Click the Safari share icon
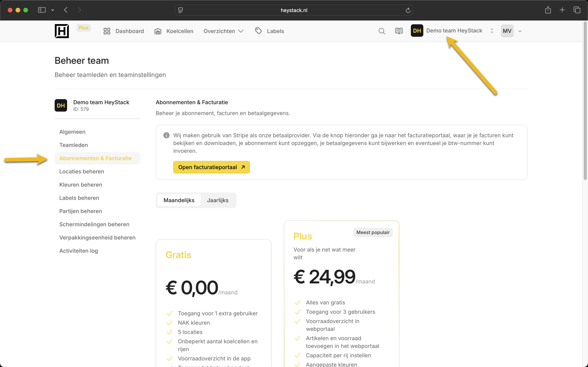Screen dimensions: 588x367 (x=548, y=10)
